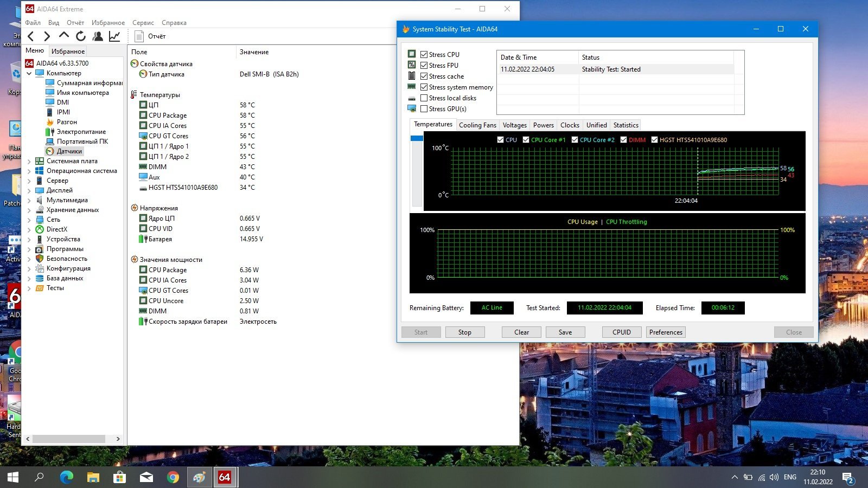Screen dimensions: 868x488
Task: Open the Preferences button
Action: pyautogui.click(x=666, y=332)
